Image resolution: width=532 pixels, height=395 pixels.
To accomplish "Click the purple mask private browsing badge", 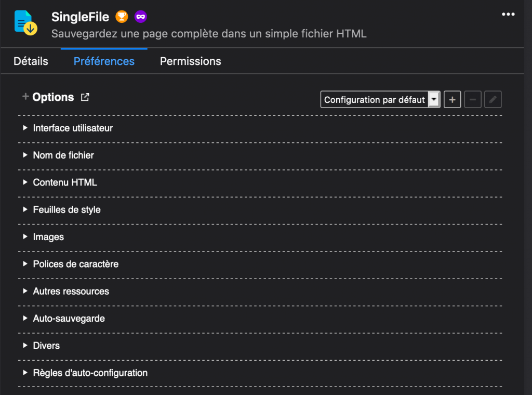I will [140, 17].
